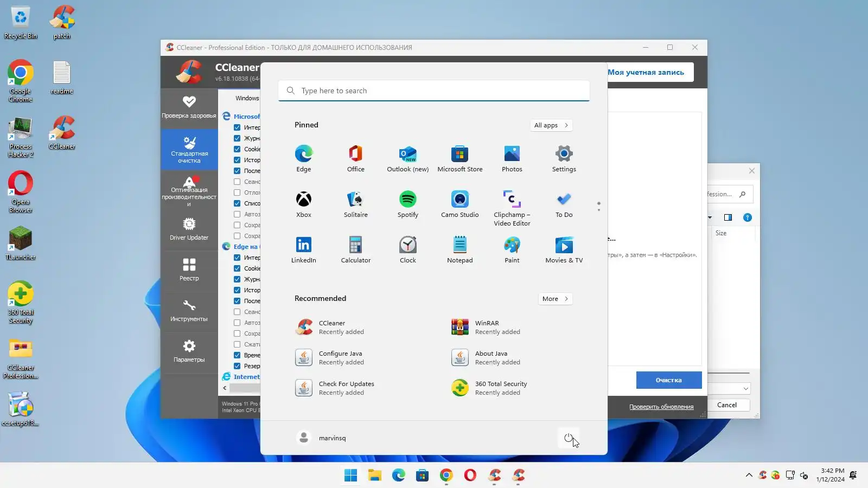Check the Отлож checkbox in CCleaner
Screen dimensions: 868x488
tap(237, 192)
